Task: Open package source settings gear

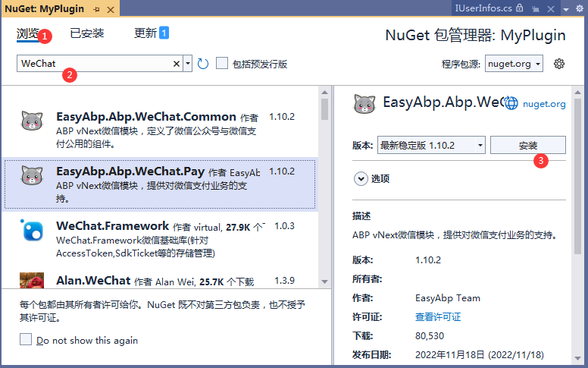Action: (x=559, y=64)
